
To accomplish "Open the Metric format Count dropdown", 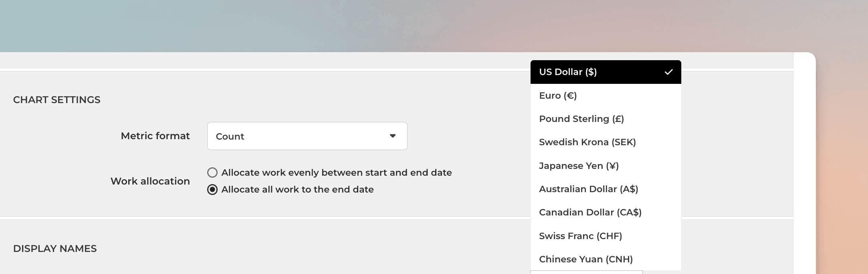I will (307, 136).
